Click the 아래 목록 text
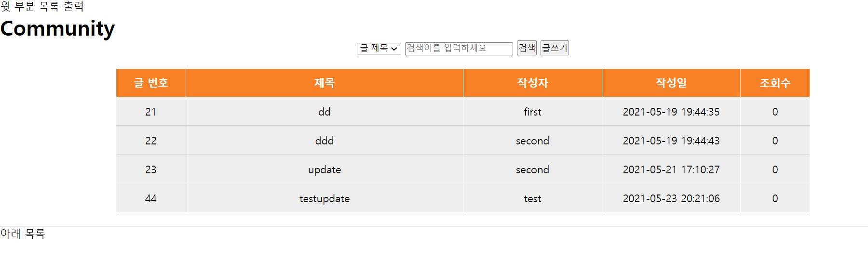This screenshot has width=868, height=272. (23, 233)
